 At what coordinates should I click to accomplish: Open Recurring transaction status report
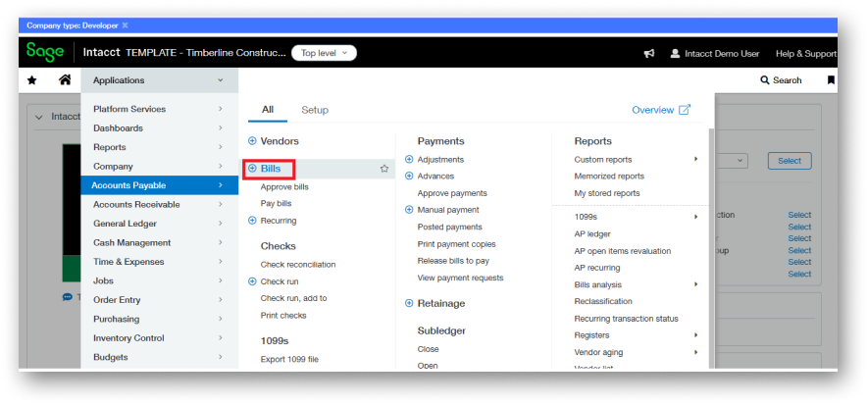pos(626,319)
